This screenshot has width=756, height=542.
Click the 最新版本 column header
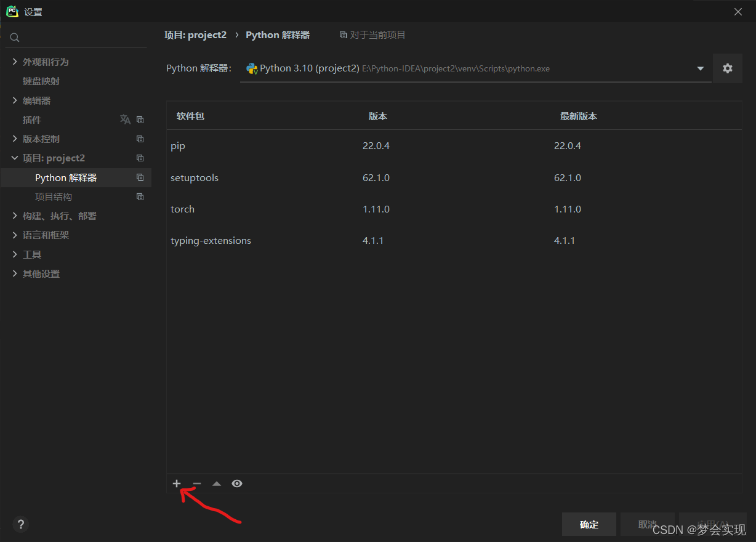579,116
